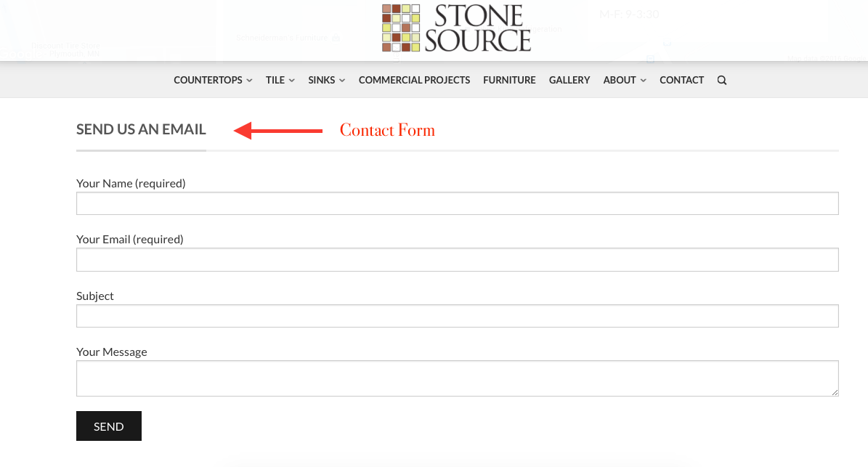
Task: Open the About menu chevron
Action: tap(643, 81)
